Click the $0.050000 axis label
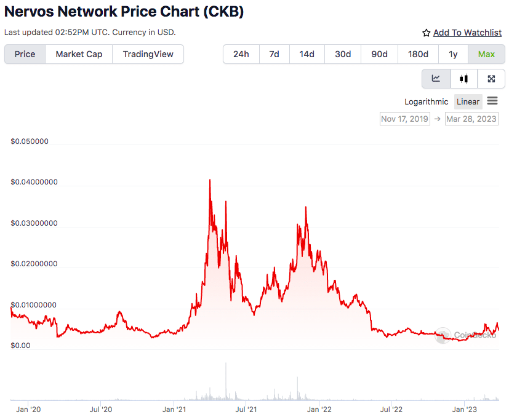509x420 pixels. tap(30, 141)
